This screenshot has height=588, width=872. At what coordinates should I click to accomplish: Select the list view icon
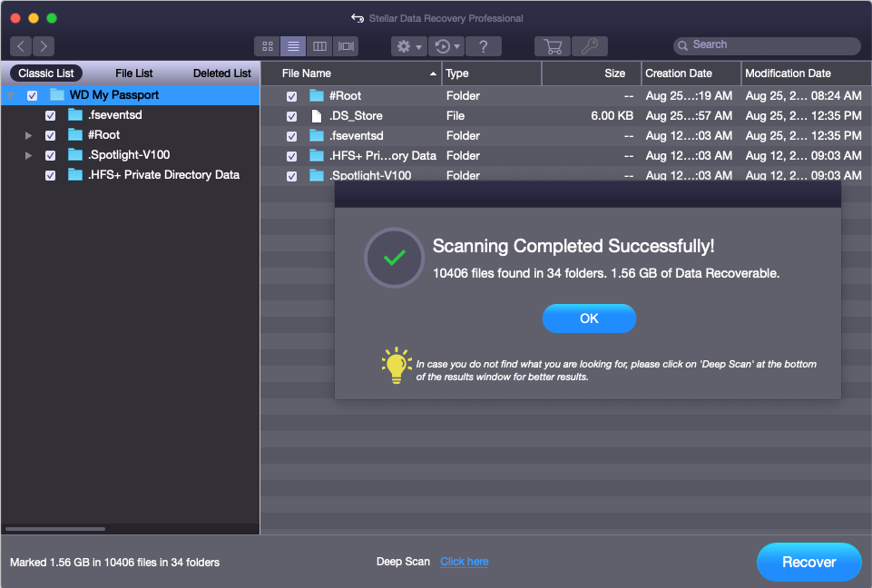click(x=293, y=46)
